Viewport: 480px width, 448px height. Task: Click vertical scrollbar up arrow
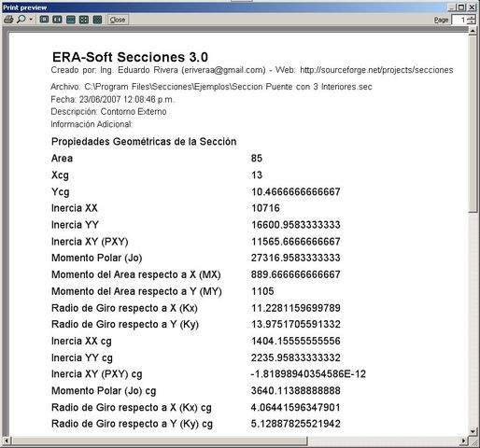pyautogui.click(x=473, y=31)
